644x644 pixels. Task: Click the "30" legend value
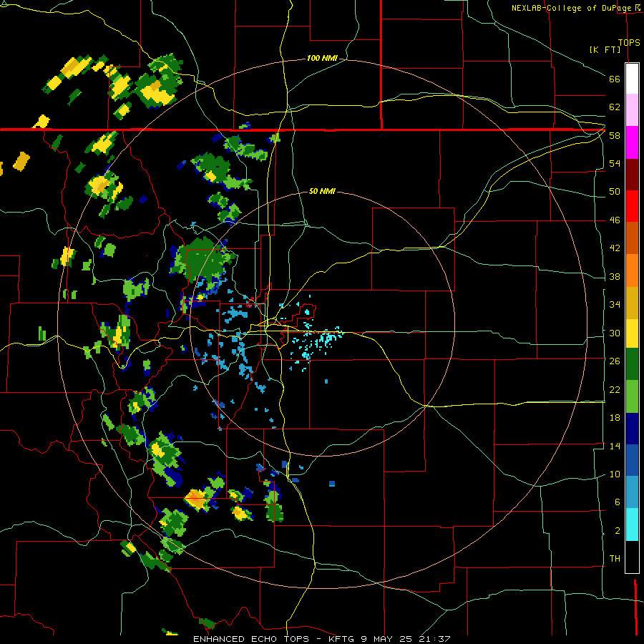615,333
